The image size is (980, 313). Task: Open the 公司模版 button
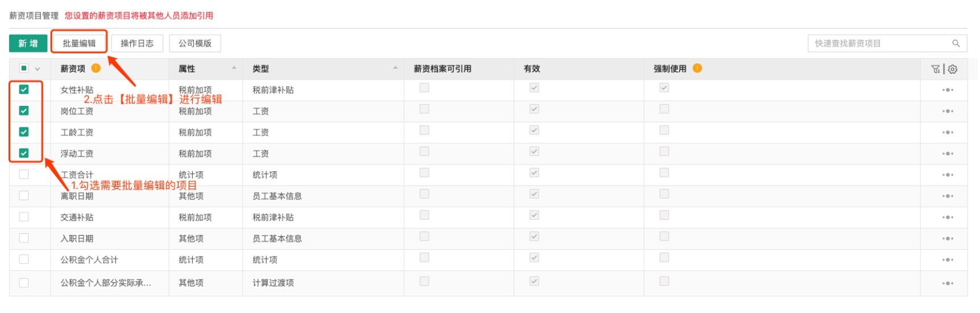tap(195, 43)
